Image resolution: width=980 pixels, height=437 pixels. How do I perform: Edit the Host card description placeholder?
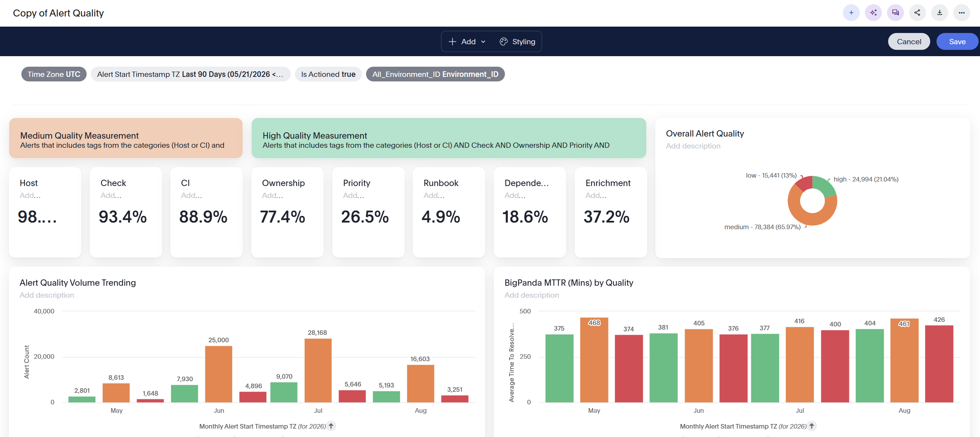(30, 196)
